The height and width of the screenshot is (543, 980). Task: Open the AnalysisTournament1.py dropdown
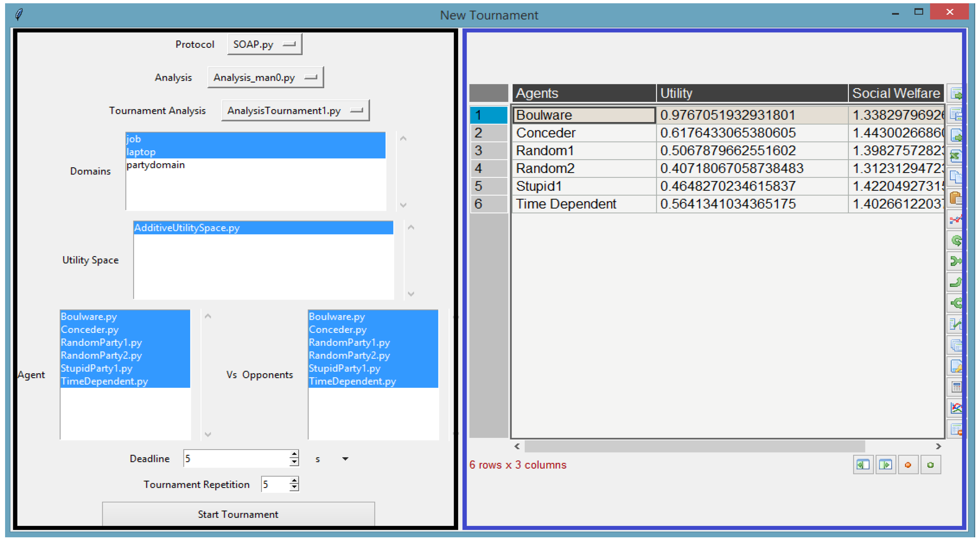tap(295, 110)
